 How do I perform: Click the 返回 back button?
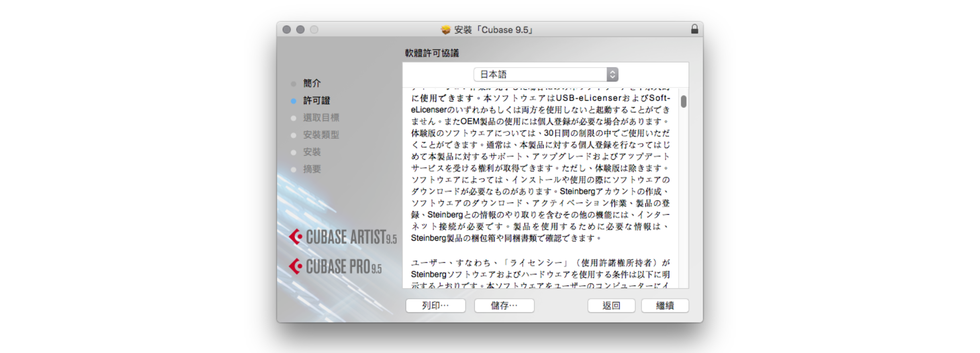611,306
